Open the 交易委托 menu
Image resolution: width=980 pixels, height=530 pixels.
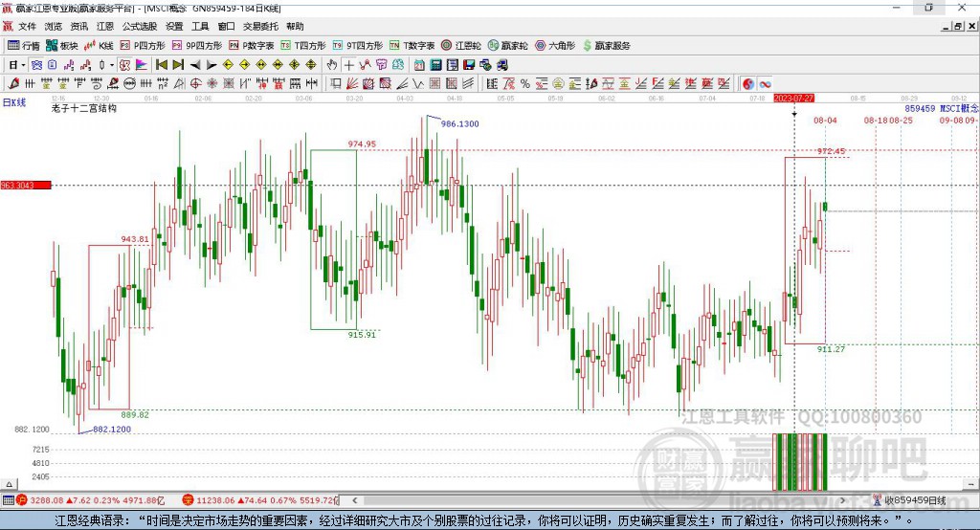point(260,26)
